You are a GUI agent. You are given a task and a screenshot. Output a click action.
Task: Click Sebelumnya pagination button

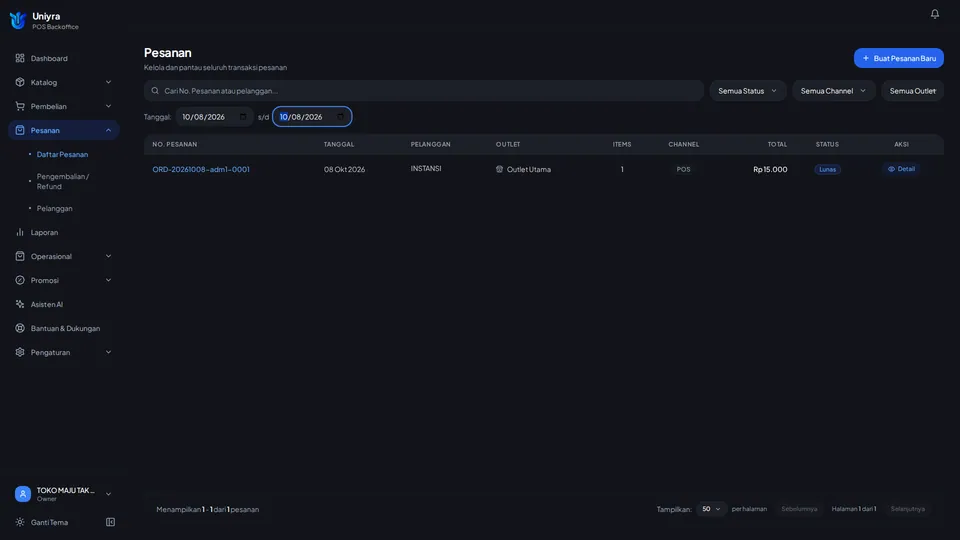tap(799, 509)
